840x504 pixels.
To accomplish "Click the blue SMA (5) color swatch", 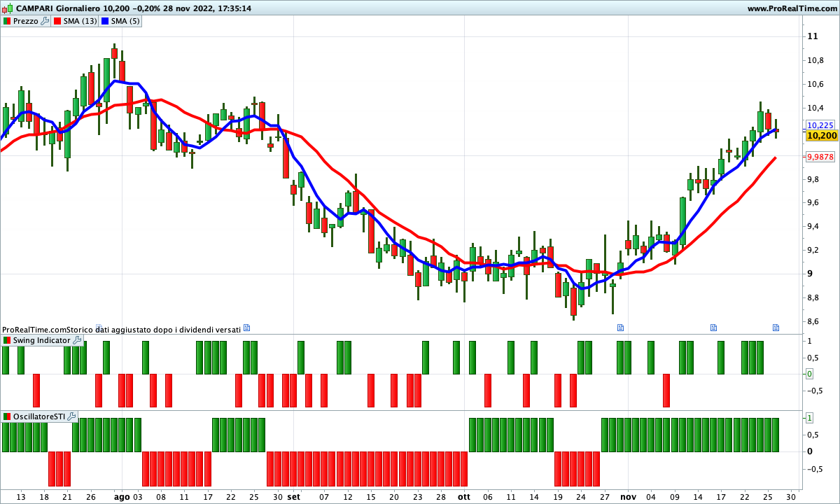I will (106, 21).
